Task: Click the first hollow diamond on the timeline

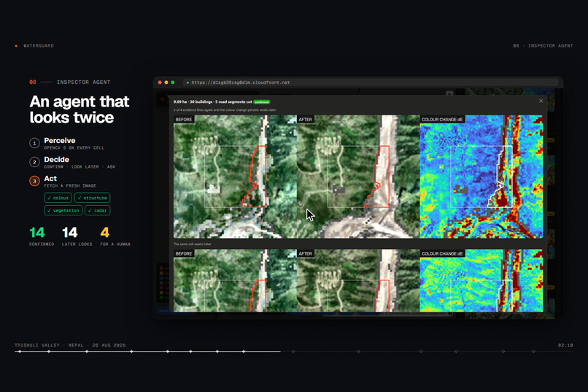Action: coord(293,352)
